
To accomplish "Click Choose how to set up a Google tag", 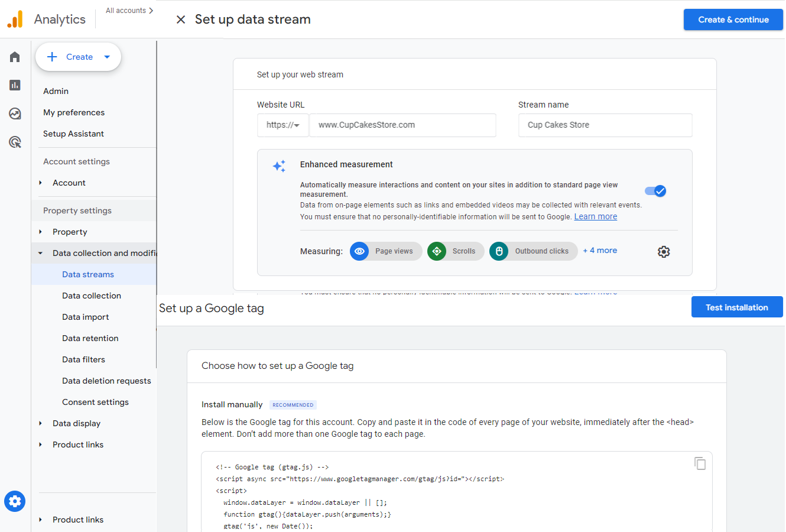I will tap(277, 365).
